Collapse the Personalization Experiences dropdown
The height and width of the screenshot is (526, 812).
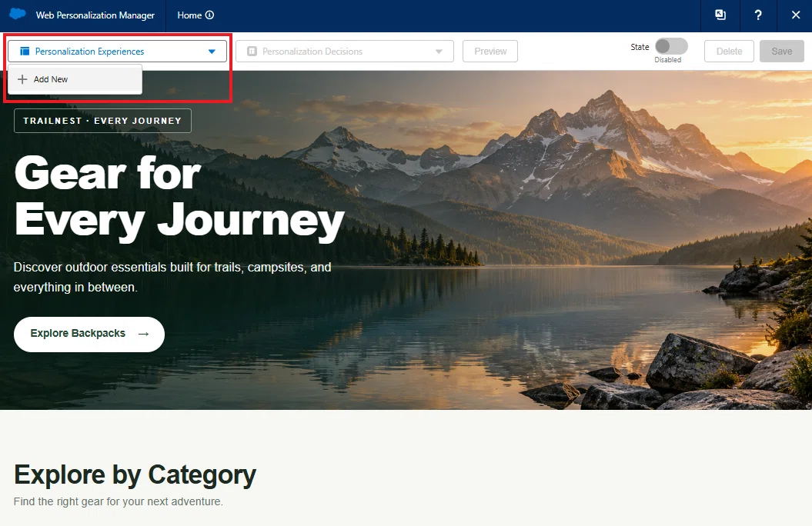click(x=118, y=52)
